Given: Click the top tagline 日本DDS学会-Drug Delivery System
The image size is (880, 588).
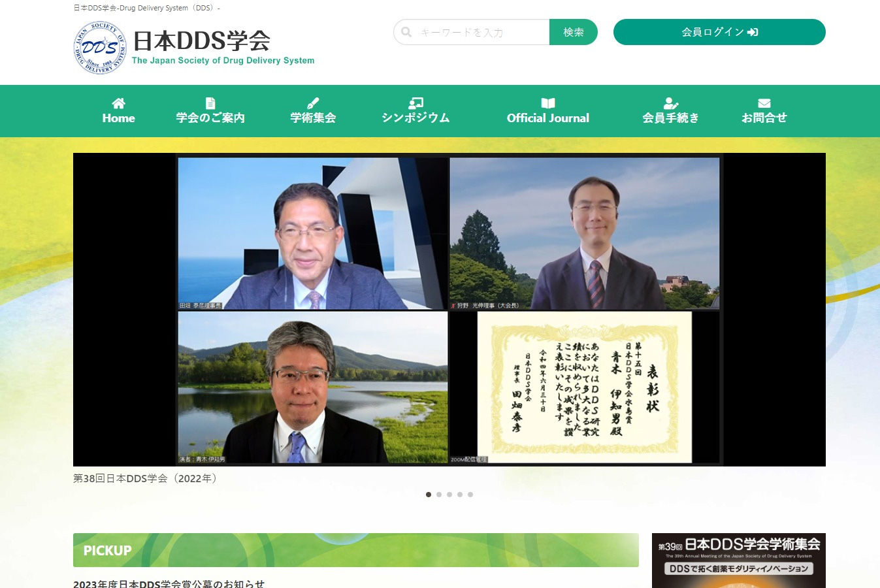Looking at the screenshot, I should [146, 8].
